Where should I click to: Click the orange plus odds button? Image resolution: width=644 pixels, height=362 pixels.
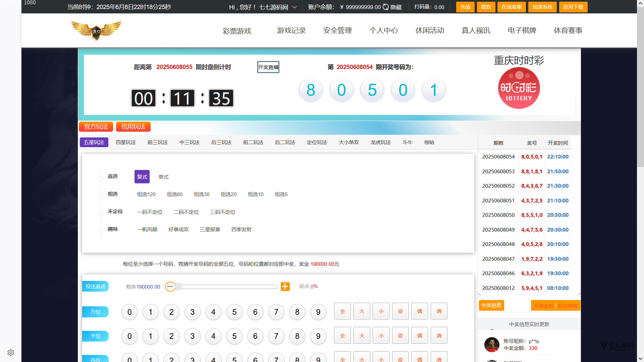285,287
